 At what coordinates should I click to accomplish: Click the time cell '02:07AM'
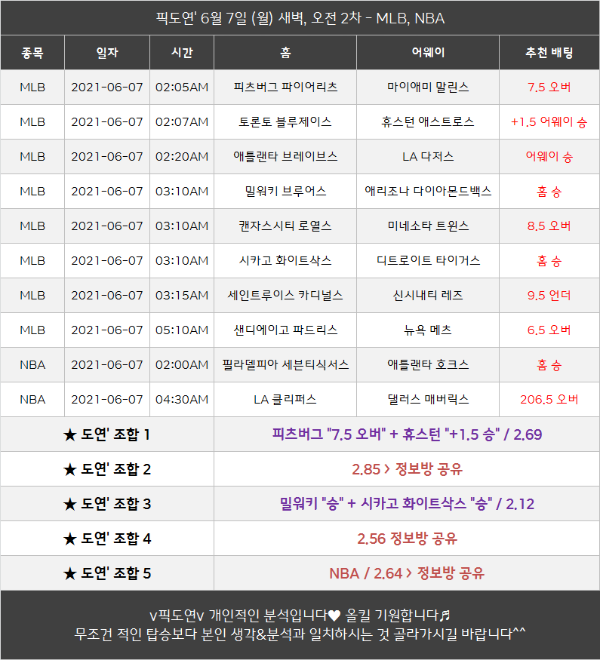[182, 122]
